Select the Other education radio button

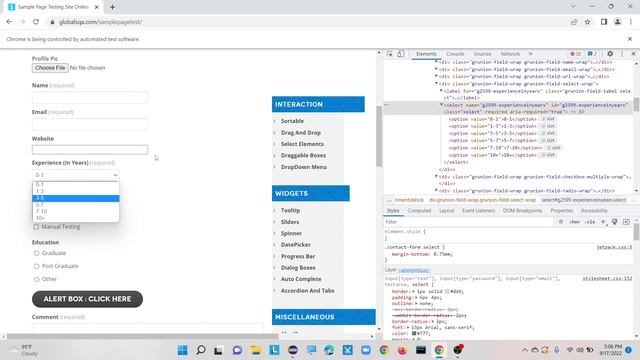coord(36,279)
